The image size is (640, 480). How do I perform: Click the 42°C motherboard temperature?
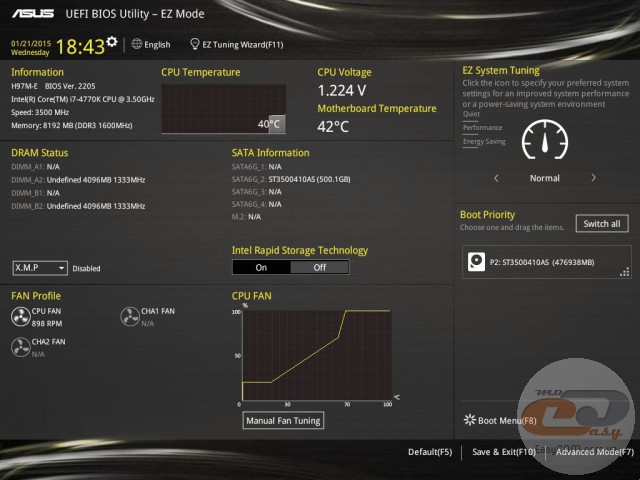[333, 127]
